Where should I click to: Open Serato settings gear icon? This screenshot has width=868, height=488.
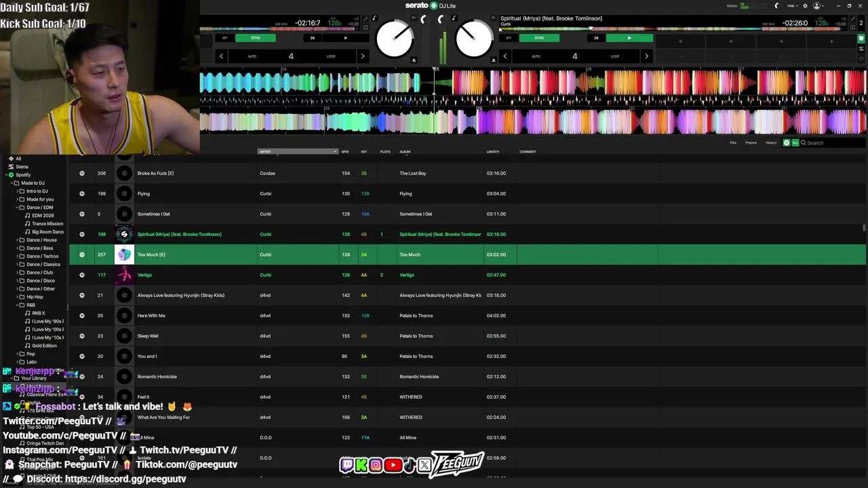click(x=805, y=6)
